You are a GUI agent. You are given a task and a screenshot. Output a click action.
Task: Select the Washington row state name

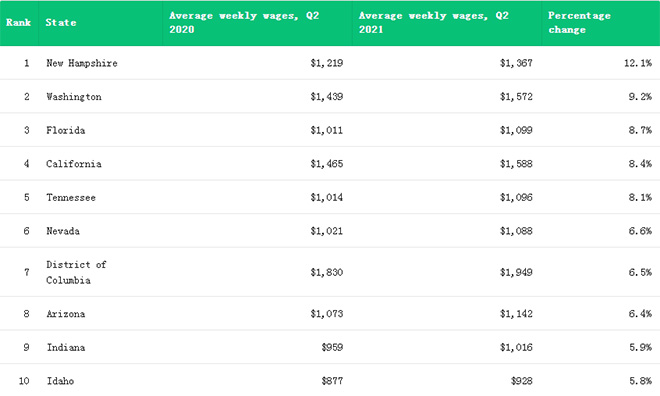click(74, 97)
